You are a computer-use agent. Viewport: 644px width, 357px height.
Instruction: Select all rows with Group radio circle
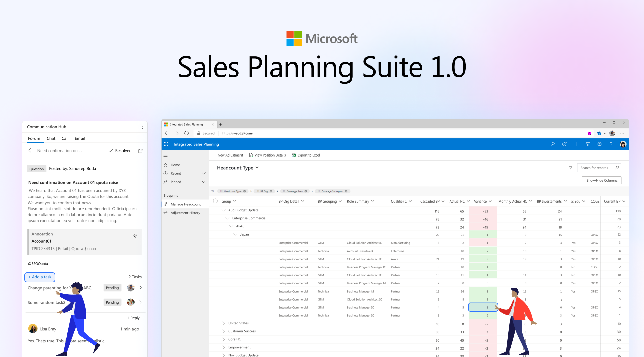(x=215, y=201)
